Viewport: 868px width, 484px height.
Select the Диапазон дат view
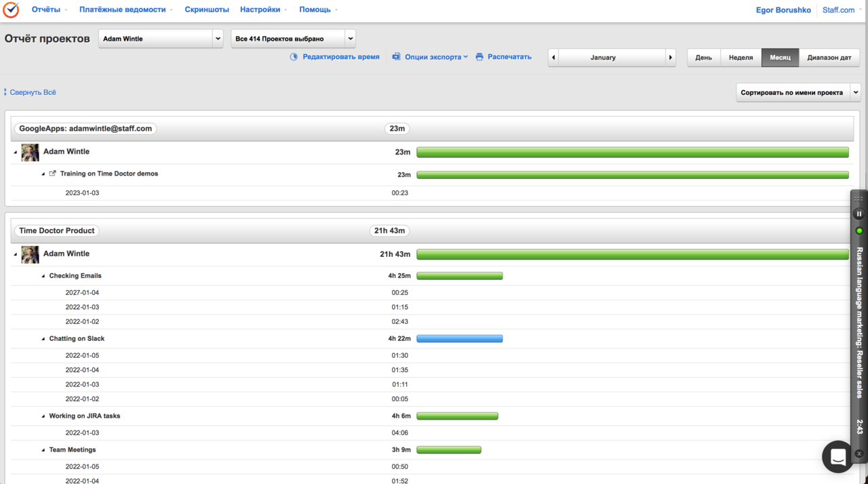pyautogui.click(x=829, y=58)
